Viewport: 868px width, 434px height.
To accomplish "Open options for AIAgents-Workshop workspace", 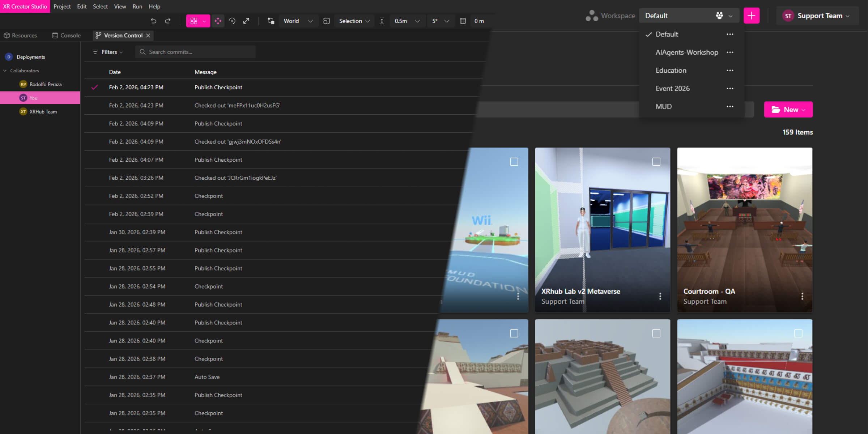I will 730,52.
